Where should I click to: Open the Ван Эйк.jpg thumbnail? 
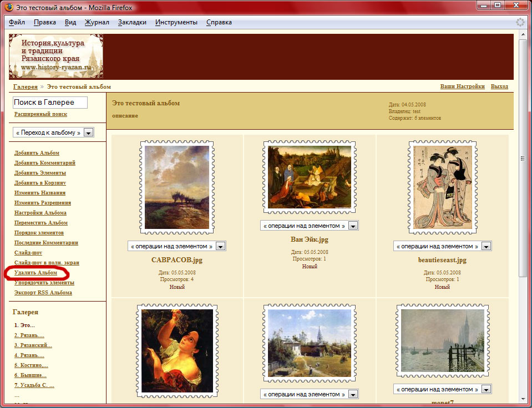click(310, 177)
